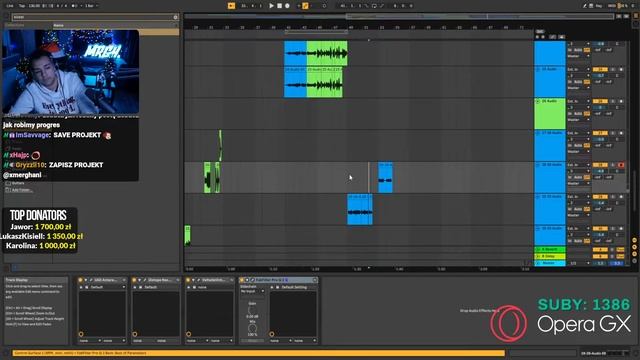Toggle the Loop switch in transport

[x=374, y=6]
